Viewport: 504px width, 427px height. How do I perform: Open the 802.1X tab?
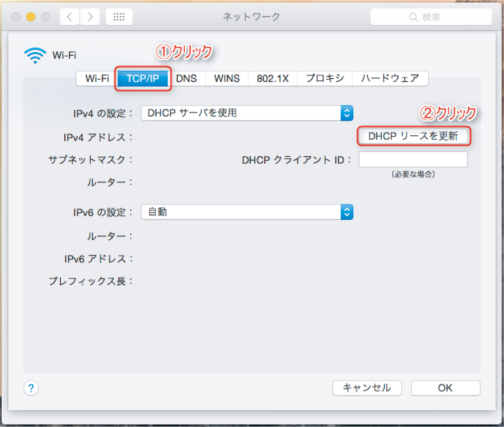click(272, 78)
